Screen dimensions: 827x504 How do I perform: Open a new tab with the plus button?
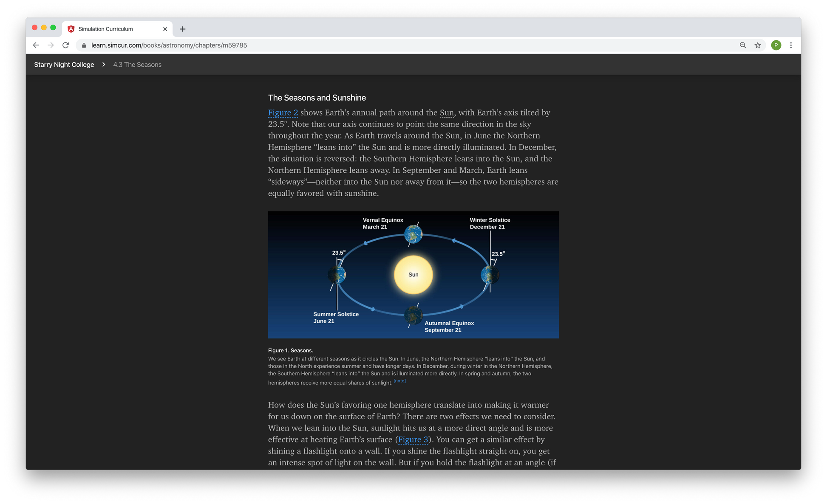[183, 29]
